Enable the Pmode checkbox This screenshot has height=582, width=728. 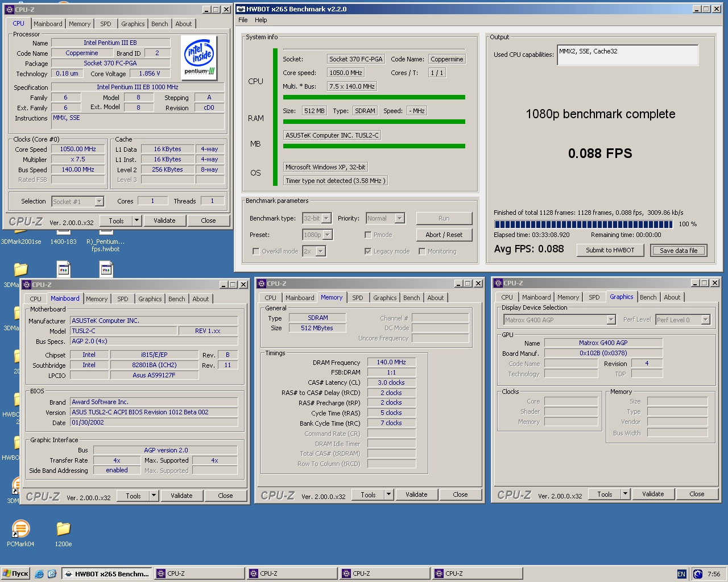[368, 235]
